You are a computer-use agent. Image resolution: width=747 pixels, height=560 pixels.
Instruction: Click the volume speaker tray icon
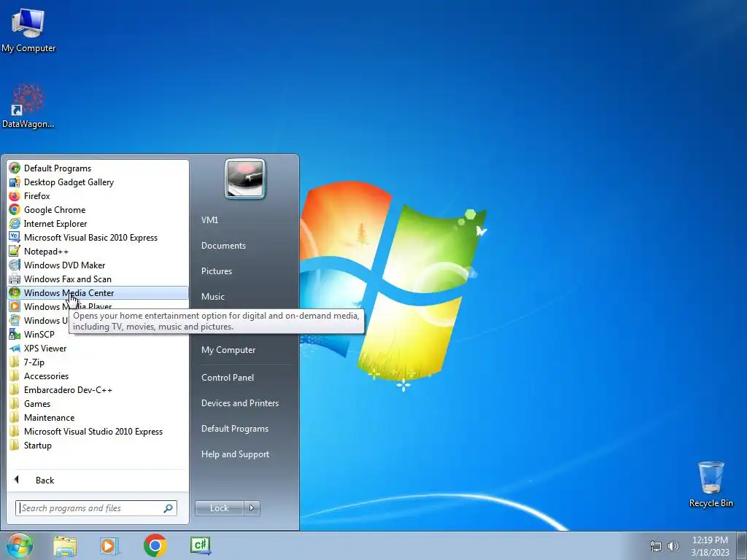(673, 546)
